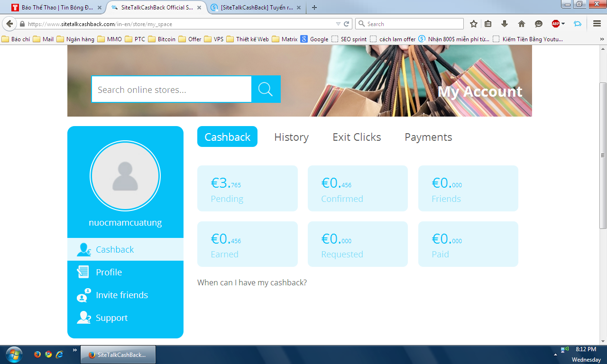
Task: Open the 'Kiếm Tiền Bằng Youtu...' bookmark
Action: (x=528, y=39)
